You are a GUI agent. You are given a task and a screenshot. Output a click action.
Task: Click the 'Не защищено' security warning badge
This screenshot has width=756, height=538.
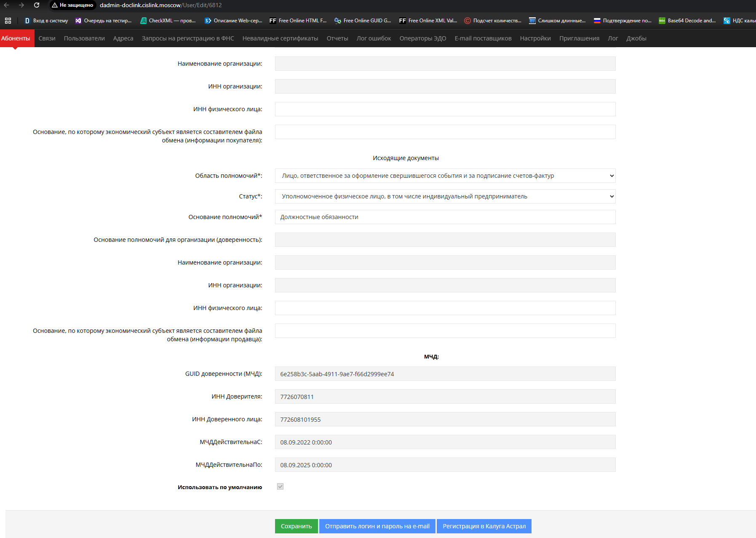[72, 5]
